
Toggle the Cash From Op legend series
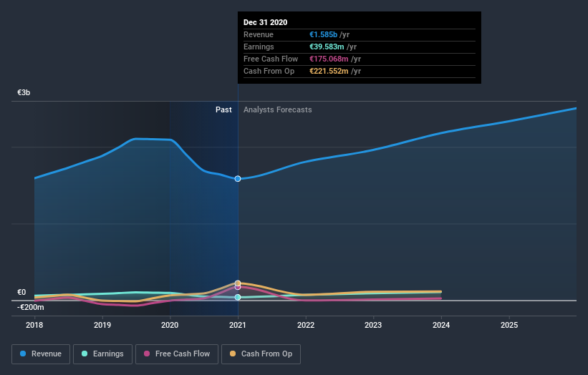(x=261, y=354)
